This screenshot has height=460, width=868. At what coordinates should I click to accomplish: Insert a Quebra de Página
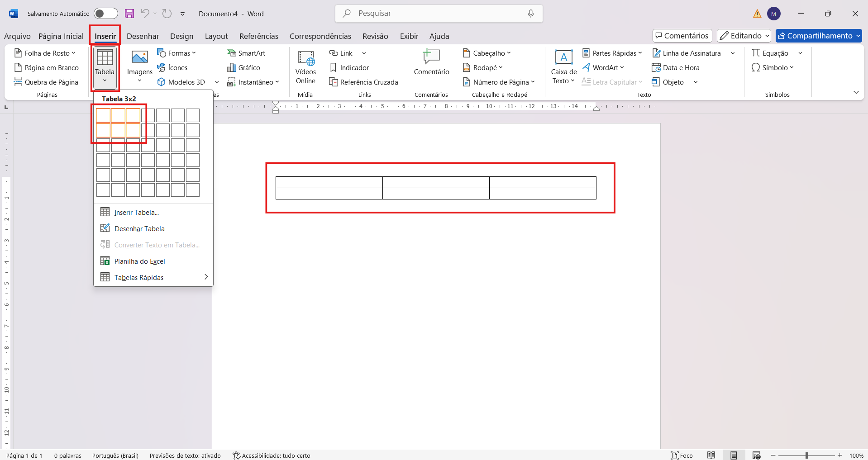[46, 82]
